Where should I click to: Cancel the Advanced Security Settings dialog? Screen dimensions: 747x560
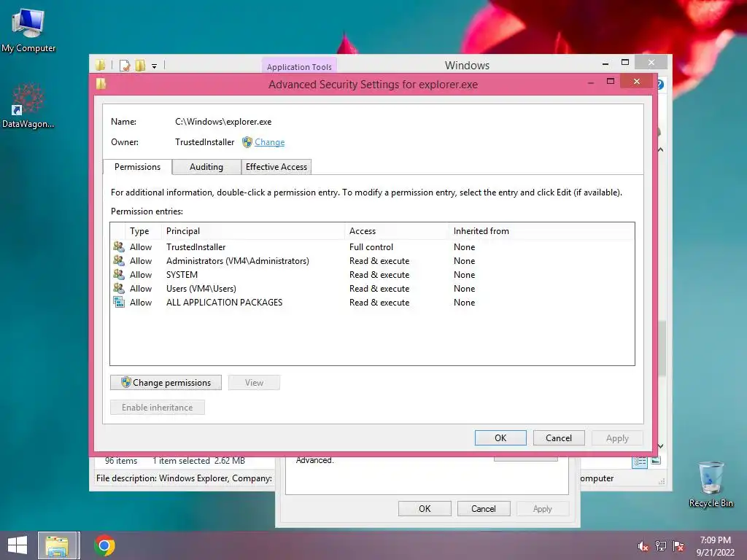click(x=558, y=437)
